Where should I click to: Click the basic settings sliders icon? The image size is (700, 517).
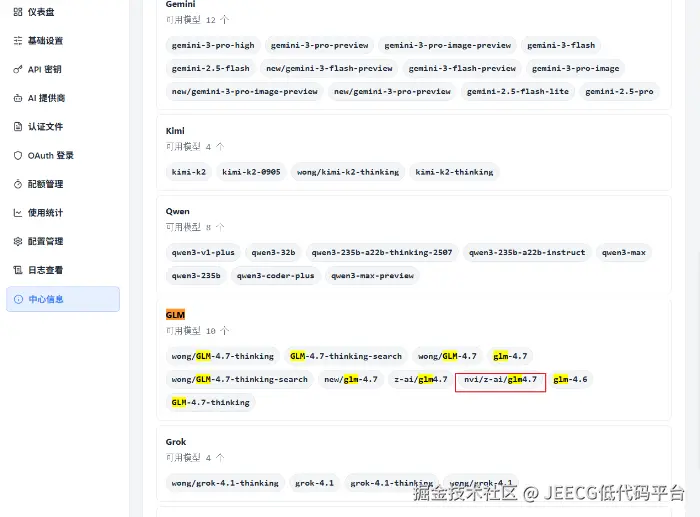click(x=18, y=41)
